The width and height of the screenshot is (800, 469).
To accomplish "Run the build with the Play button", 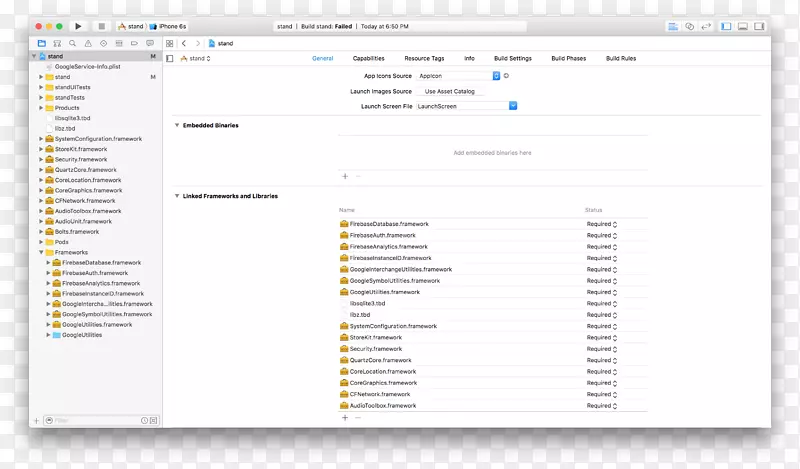I will [x=78, y=26].
